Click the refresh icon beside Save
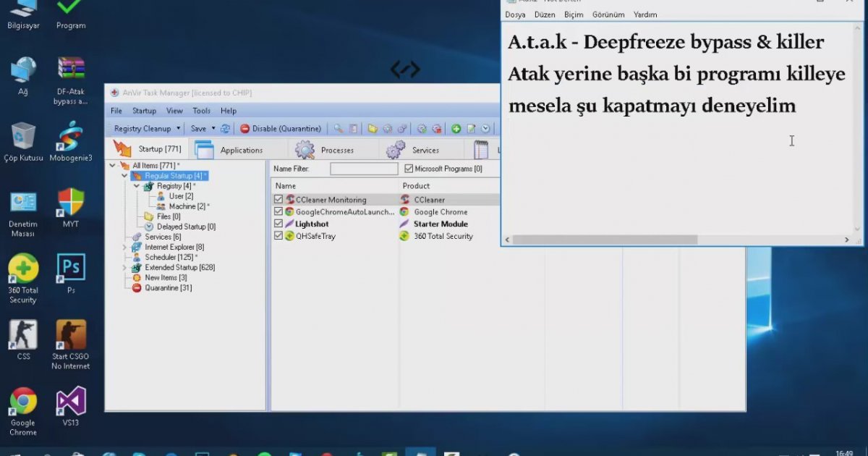The height and width of the screenshot is (456, 868). [225, 129]
